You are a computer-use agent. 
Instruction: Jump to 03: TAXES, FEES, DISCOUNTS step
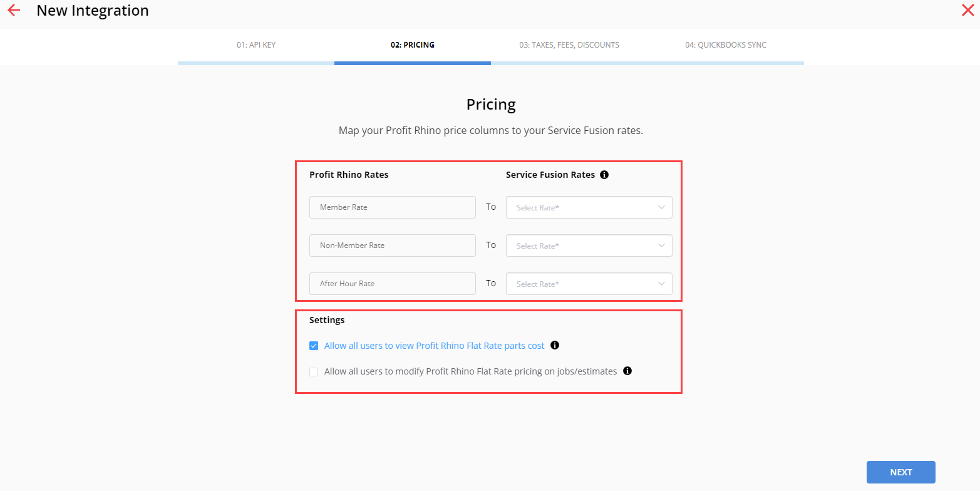click(569, 45)
